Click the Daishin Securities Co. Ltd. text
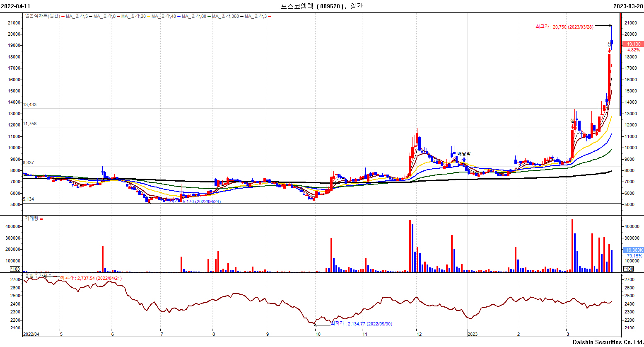Screen dimensions: 644x347 point(608,342)
